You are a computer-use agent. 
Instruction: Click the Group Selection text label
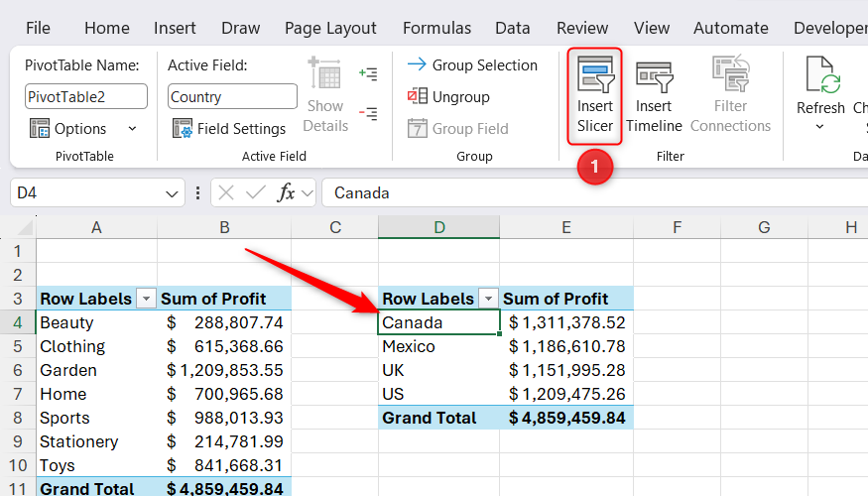485,64
